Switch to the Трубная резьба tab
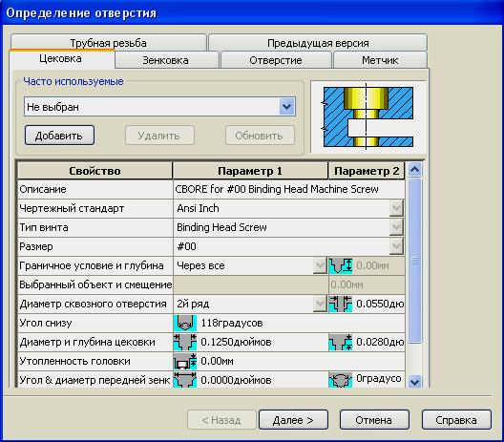The height and width of the screenshot is (442, 504). 108,43
